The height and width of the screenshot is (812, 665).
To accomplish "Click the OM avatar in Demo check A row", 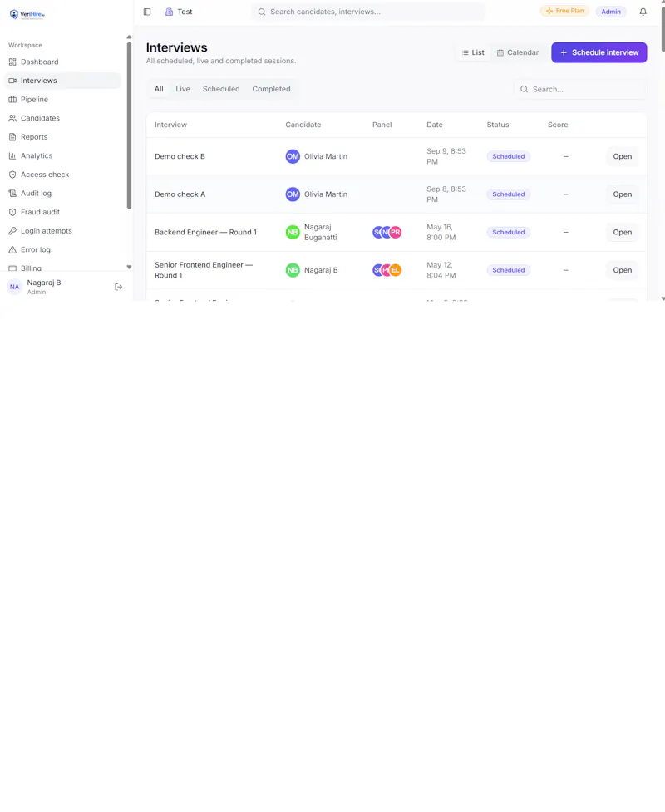I will 293,194.
